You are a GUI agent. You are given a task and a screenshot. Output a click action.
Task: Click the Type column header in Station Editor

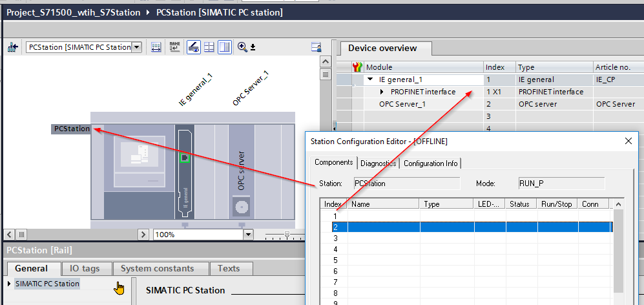tap(447, 204)
